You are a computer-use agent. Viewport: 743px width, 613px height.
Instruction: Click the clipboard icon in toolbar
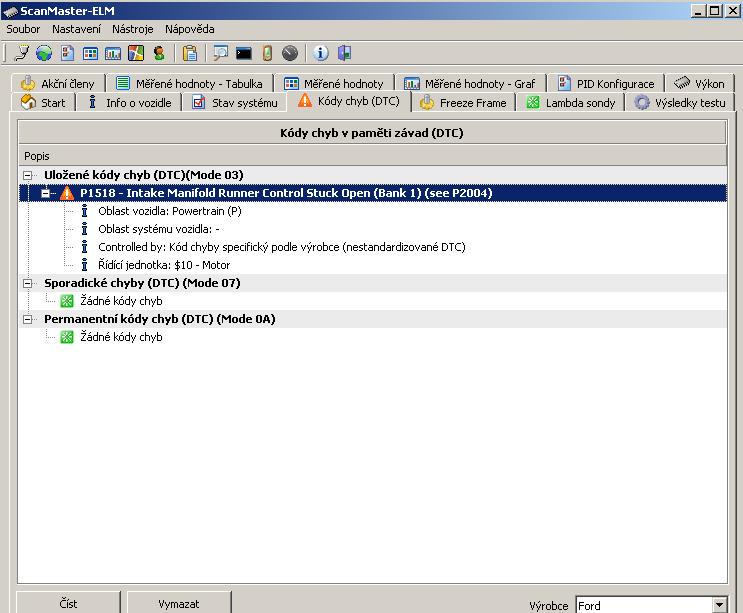point(189,53)
